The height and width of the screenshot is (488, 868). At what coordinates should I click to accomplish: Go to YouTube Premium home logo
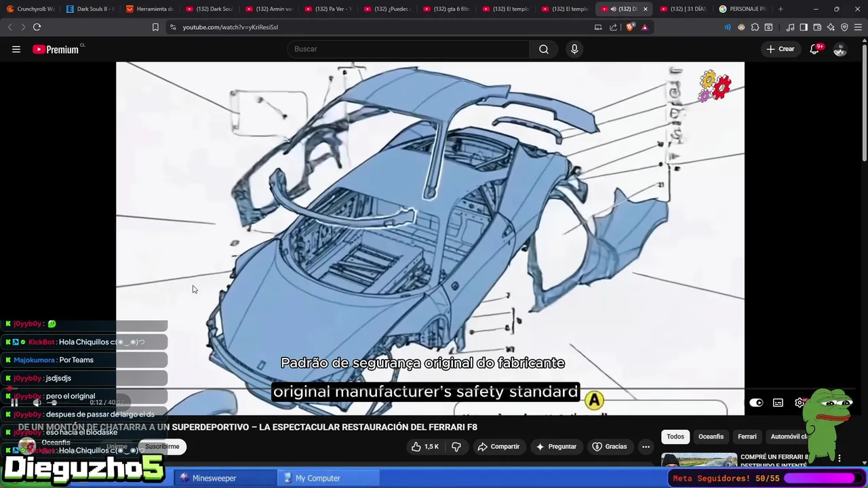coord(58,49)
